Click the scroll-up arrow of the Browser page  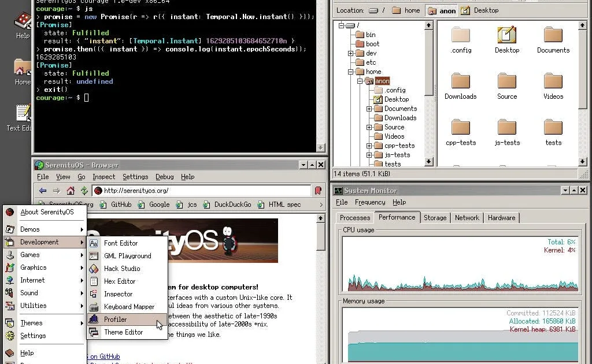tap(320, 218)
